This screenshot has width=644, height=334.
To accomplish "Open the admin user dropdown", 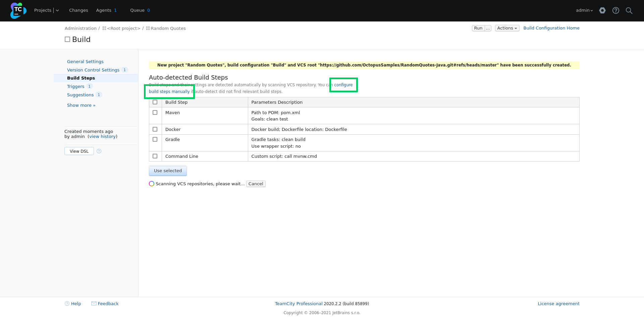I will (584, 10).
